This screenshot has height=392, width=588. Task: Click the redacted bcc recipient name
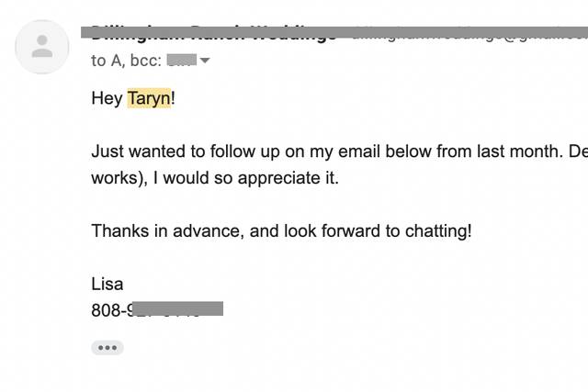coord(182,60)
